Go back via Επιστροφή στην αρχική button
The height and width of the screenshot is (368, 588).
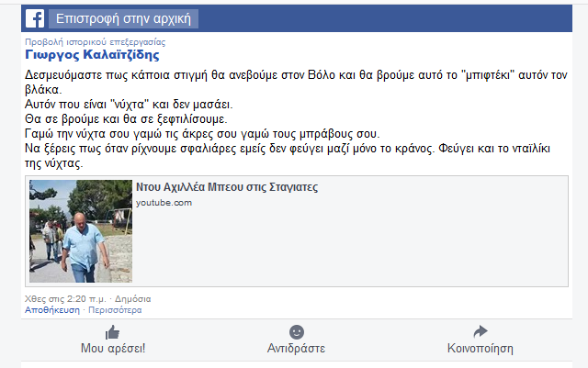(123, 18)
